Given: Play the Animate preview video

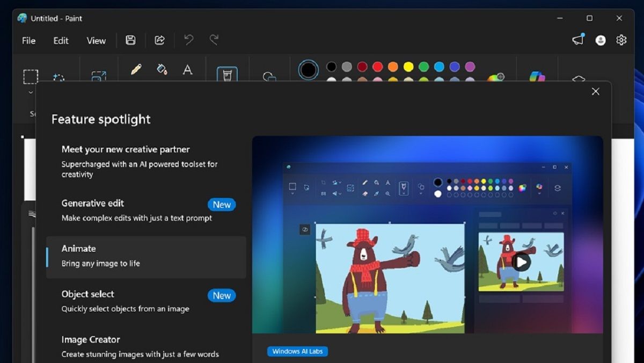Looking at the screenshot, I should pos(521,262).
